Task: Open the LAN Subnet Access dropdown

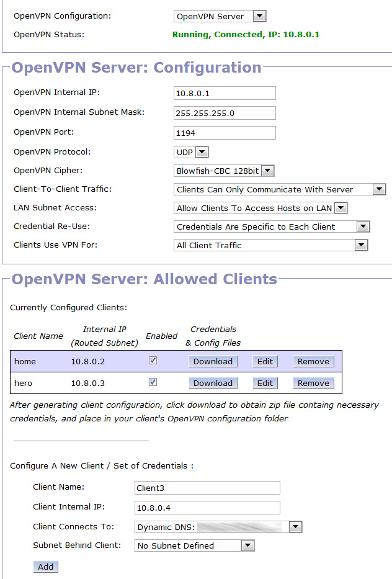Action: click(261, 208)
